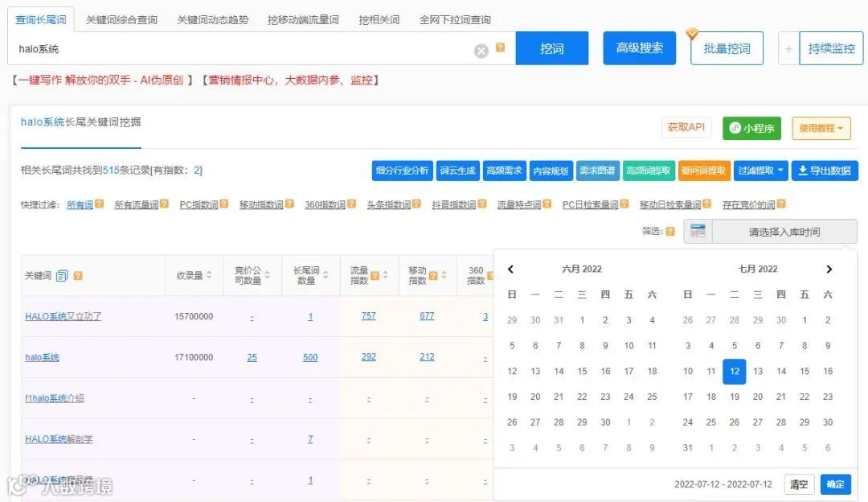Click 需求图谱 button
The width and height of the screenshot is (868, 502).
[x=596, y=171]
